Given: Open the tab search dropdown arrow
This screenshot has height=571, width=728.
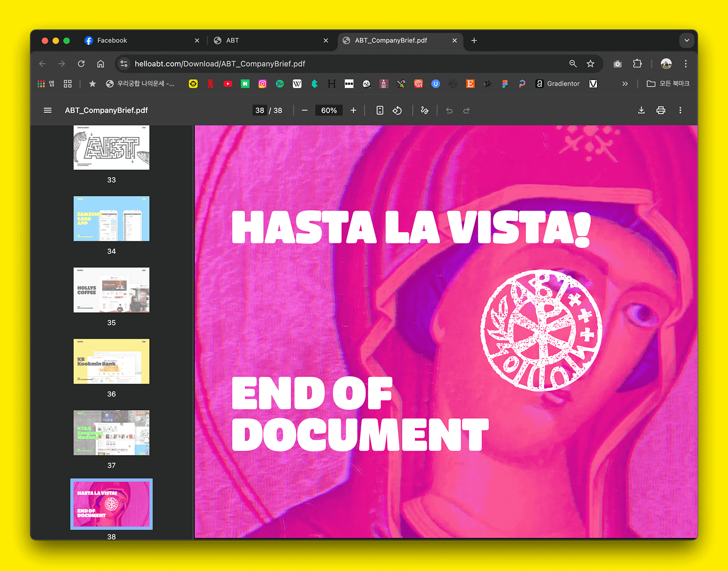Looking at the screenshot, I should tap(687, 40).
